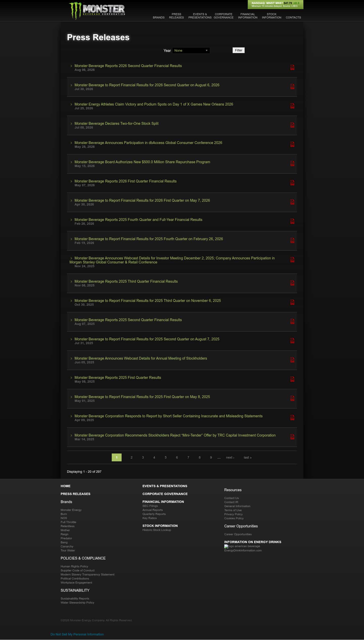
Task: Go to the next page of results
Action: (x=230, y=457)
